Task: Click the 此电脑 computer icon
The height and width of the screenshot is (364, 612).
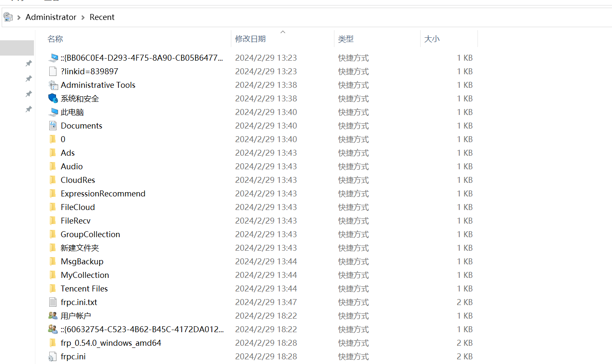Action: pyautogui.click(x=53, y=112)
